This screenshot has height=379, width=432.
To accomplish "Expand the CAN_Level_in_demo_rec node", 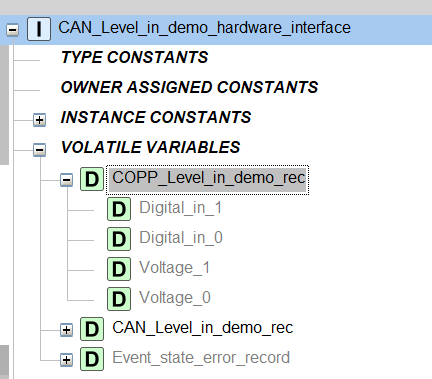I will coord(67,330).
